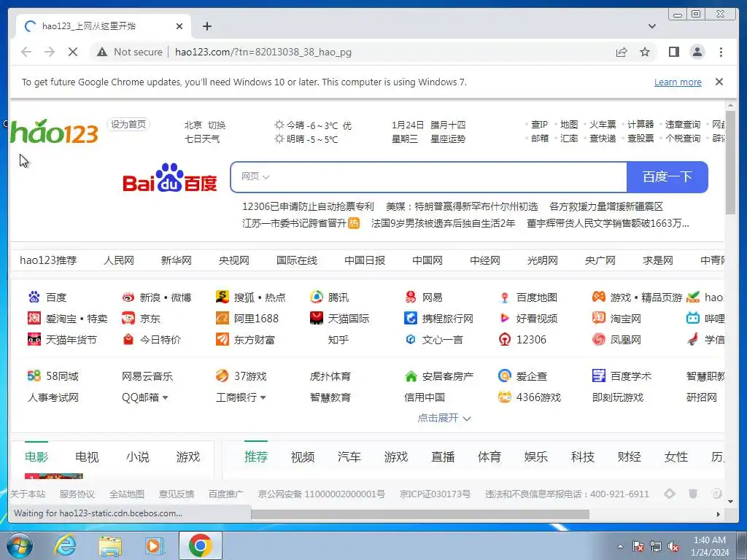The image size is (747, 560).
Task: Open 网易 via its red icon
Action: coord(411,297)
